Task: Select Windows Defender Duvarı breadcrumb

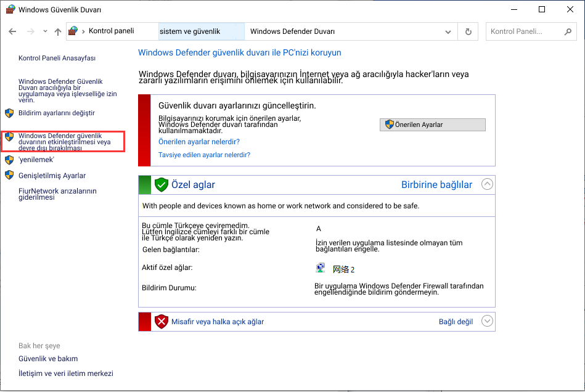Action: tap(292, 31)
